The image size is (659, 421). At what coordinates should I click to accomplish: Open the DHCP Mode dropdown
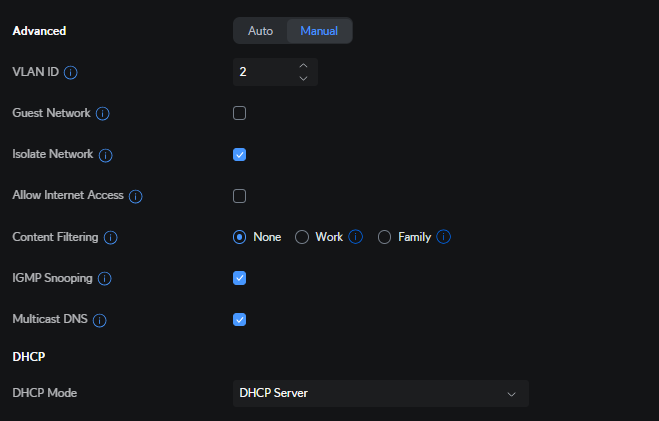click(380, 393)
